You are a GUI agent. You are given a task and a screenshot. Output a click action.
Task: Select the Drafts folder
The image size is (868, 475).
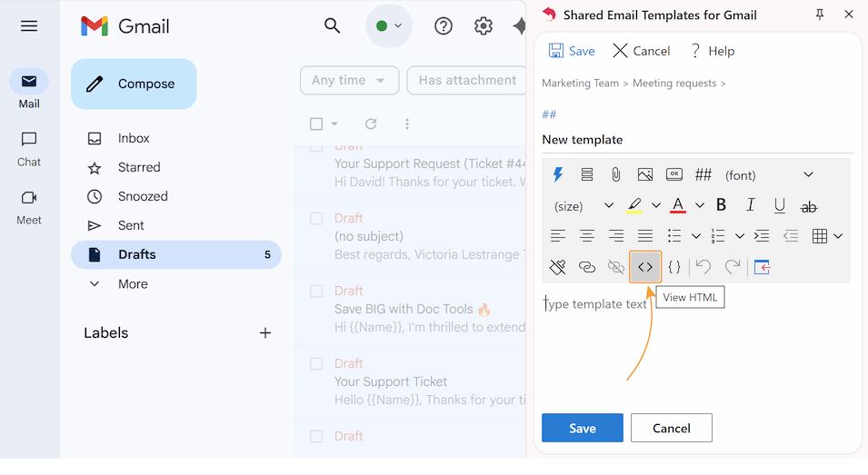click(x=176, y=254)
